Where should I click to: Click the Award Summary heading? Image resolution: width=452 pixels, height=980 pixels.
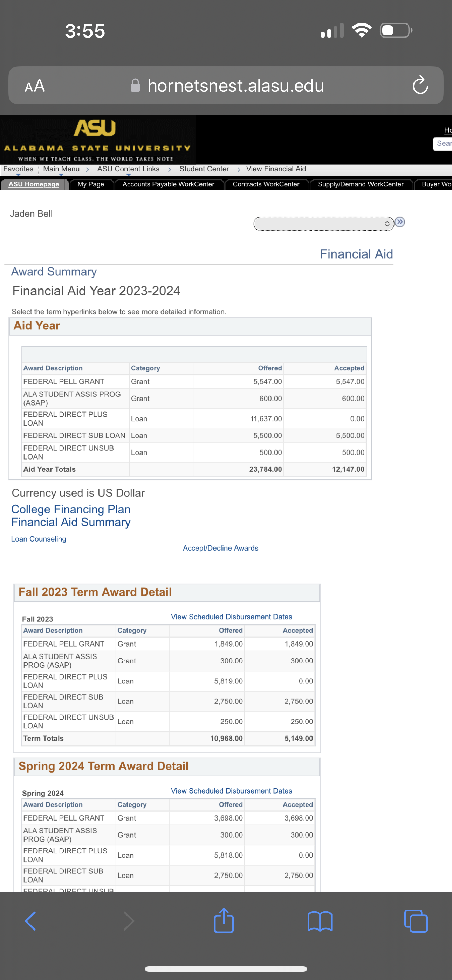click(x=54, y=272)
